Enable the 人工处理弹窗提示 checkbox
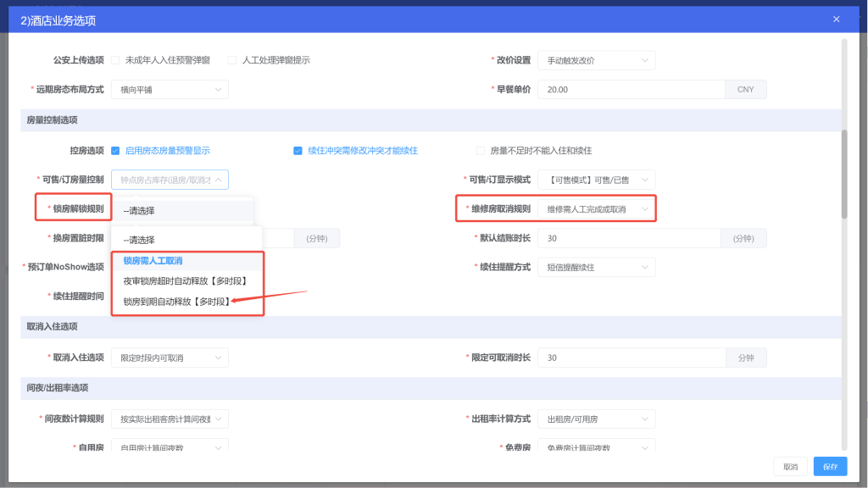Viewport: 868px width, 488px height. (231, 60)
